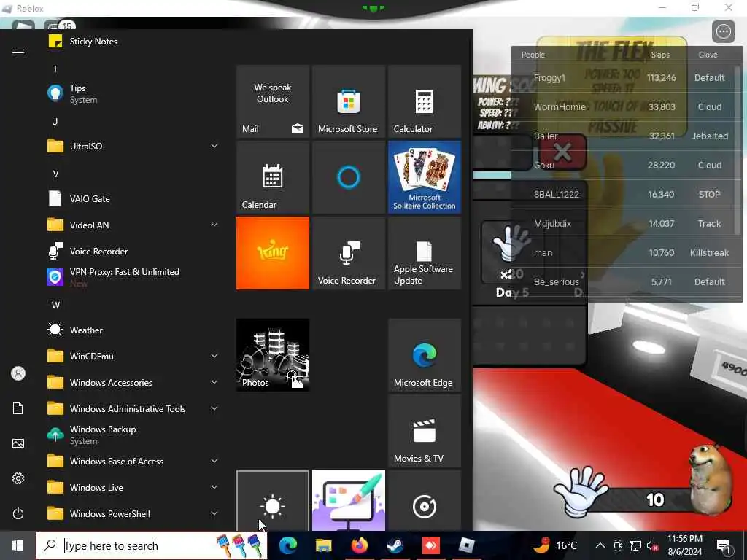Expand the Start menu hamburger
The width and height of the screenshot is (747, 560).
click(x=18, y=50)
